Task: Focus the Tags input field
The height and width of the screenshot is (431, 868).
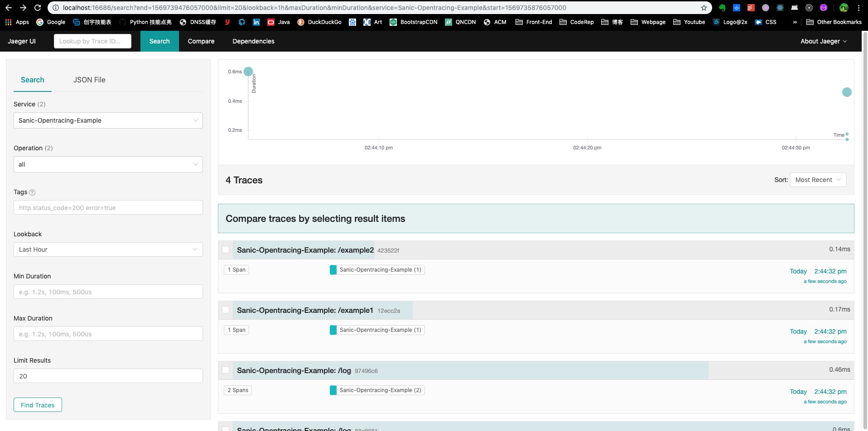Action: point(108,208)
